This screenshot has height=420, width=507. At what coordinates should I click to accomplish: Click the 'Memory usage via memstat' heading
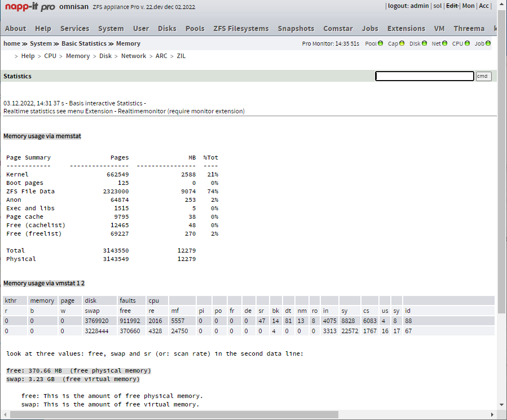pos(42,136)
